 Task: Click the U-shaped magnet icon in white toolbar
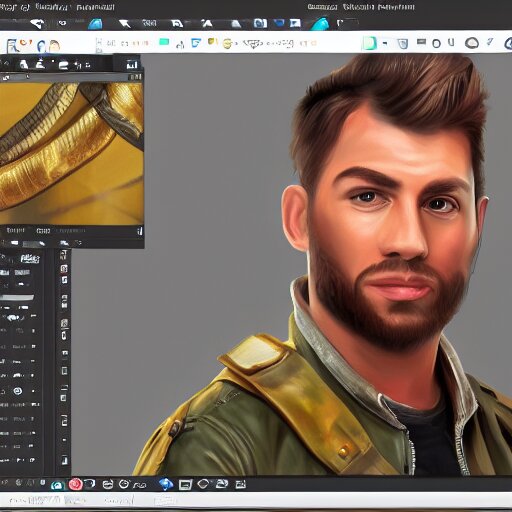tap(451, 42)
